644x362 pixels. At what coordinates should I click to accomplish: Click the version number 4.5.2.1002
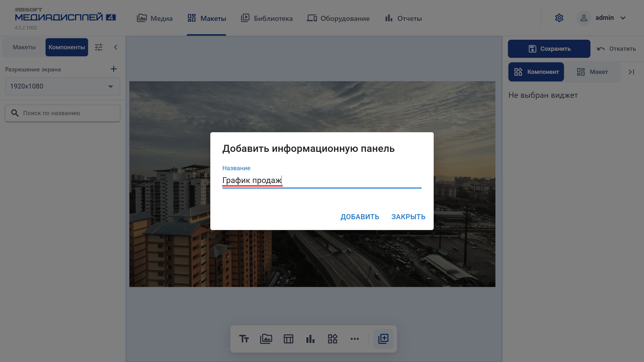tap(26, 28)
